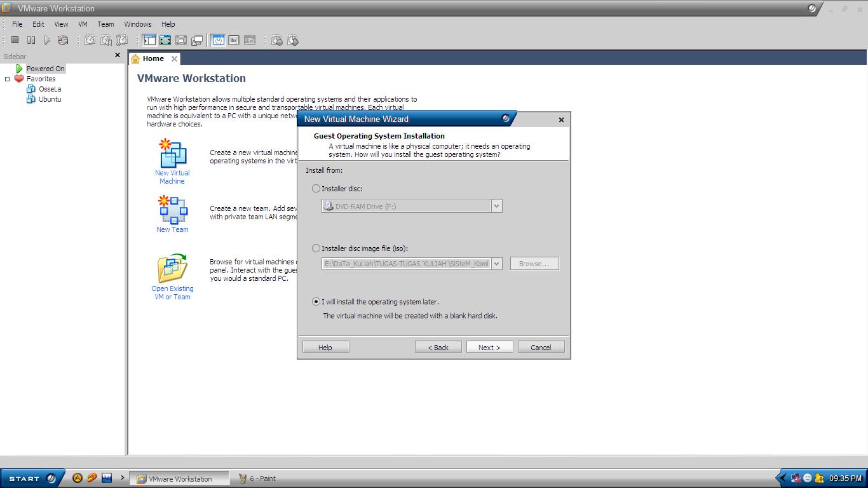This screenshot has height=488, width=868.
Task: Select the Ubuntu virtual machine in sidebar
Action: pos(50,99)
